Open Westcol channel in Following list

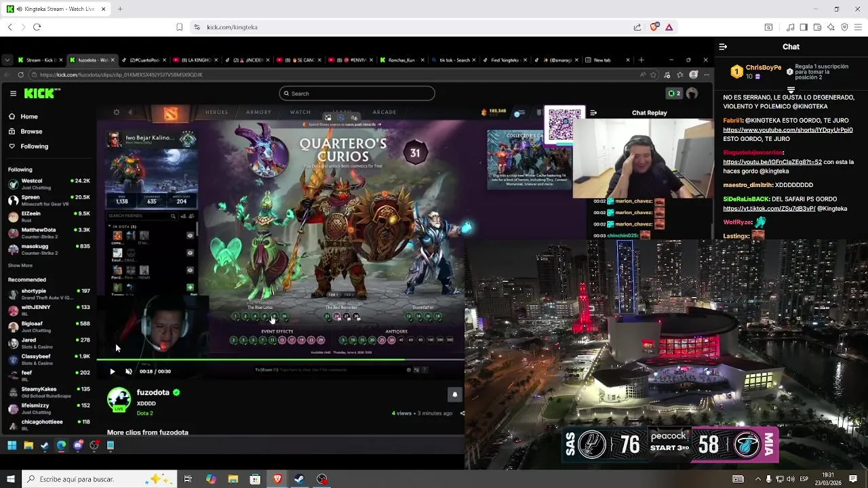[x=49, y=184]
